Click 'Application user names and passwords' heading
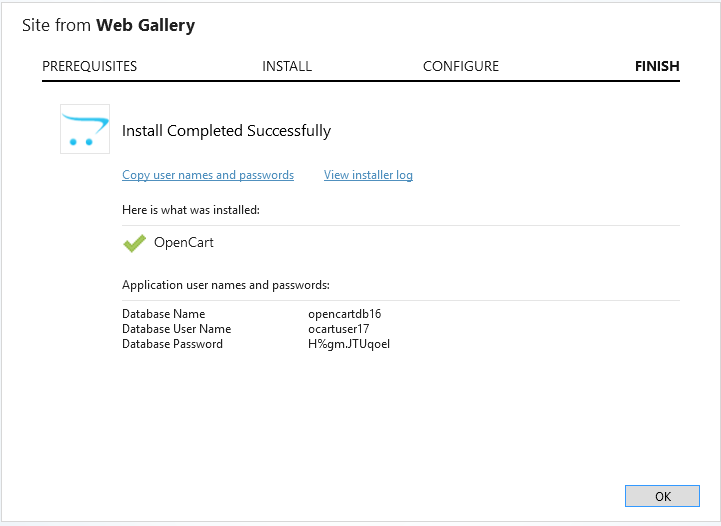 pos(226,285)
